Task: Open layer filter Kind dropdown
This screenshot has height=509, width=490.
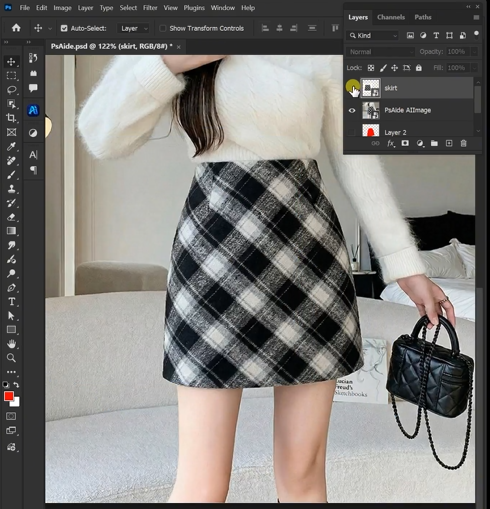Action: [372, 35]
